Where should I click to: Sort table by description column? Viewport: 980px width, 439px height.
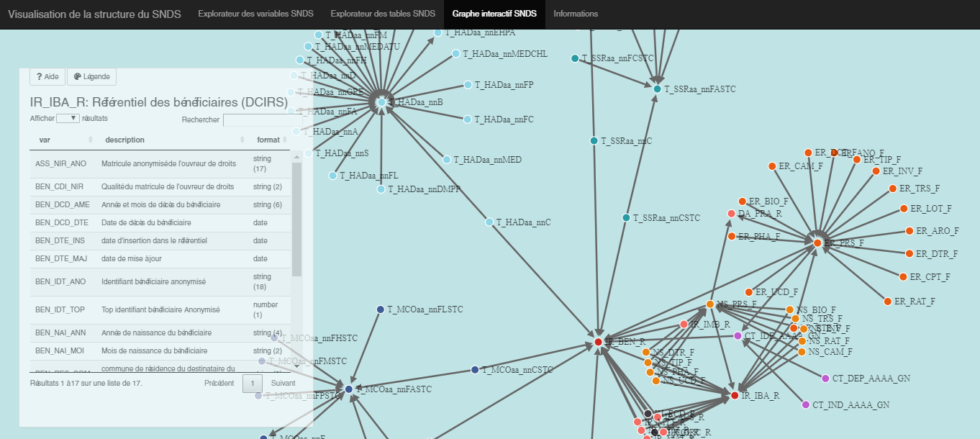click(x=171, y=140)
